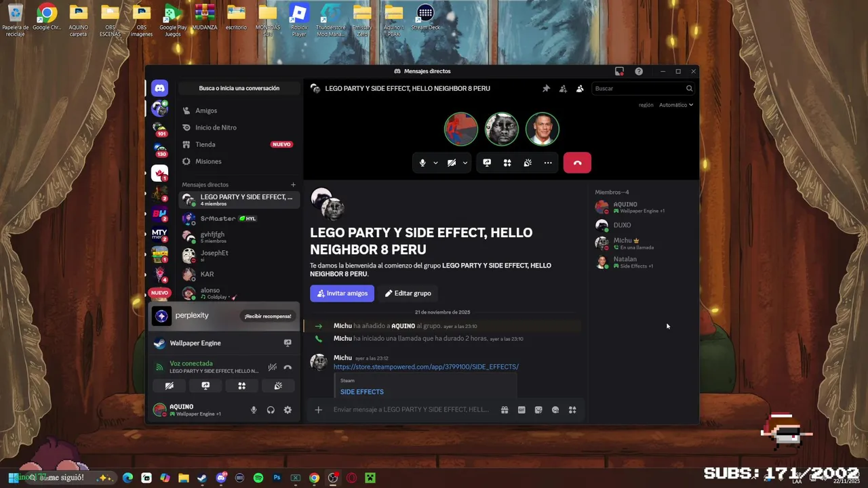Click Invitar amigos button

click(x=342, y=293)
